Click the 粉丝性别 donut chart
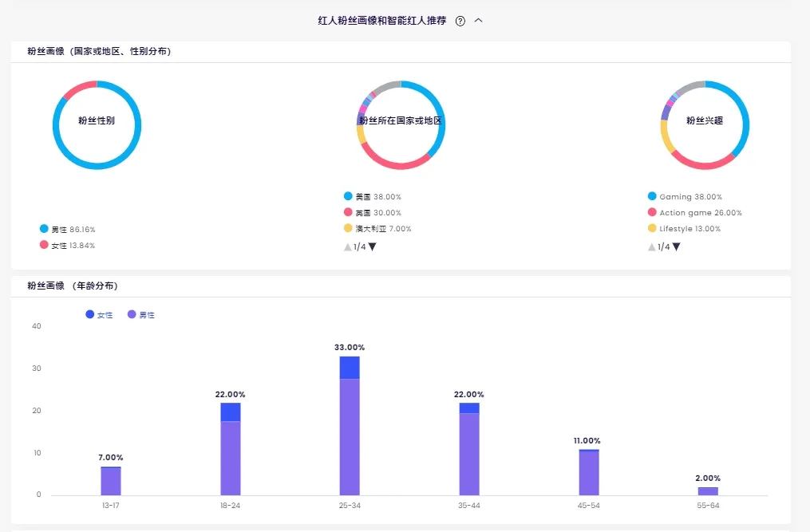This screenshot has width=810, height=532. (97, 125)
